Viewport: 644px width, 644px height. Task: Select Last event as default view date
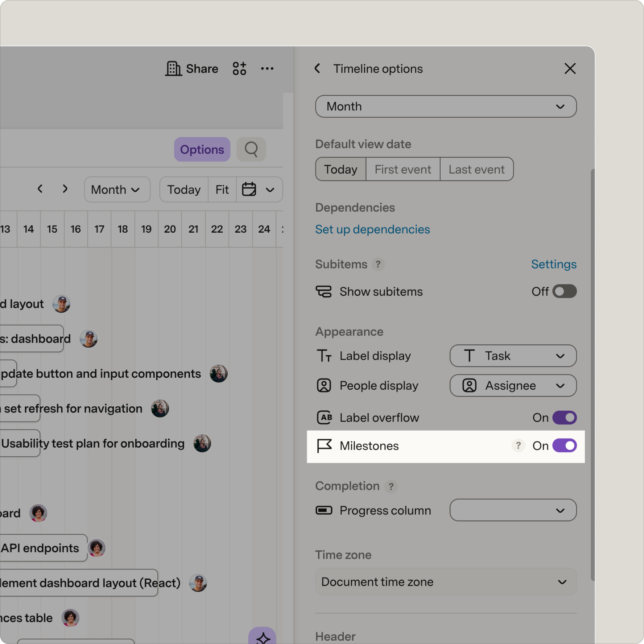[x=476, y=169]
